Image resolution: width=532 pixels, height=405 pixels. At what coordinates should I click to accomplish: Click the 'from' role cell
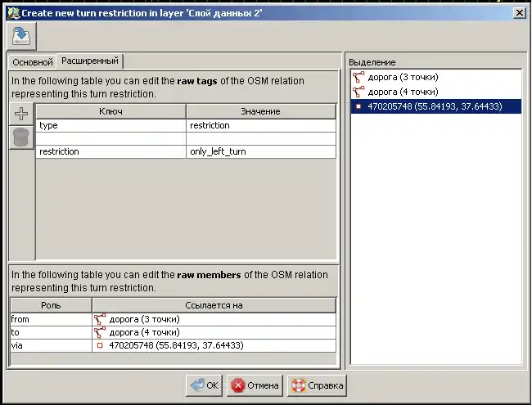click(x=49, y=319)
